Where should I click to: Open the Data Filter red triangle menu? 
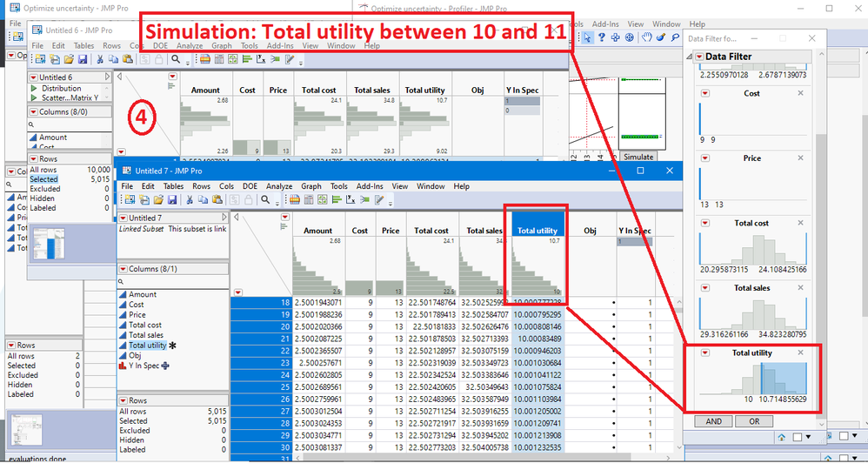(699, 57)
